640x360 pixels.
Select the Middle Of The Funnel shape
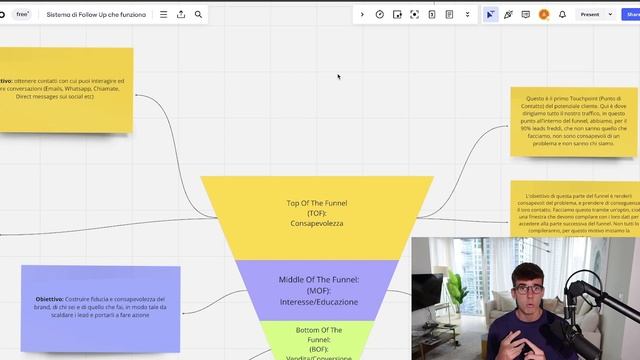[x=318, y=290]
